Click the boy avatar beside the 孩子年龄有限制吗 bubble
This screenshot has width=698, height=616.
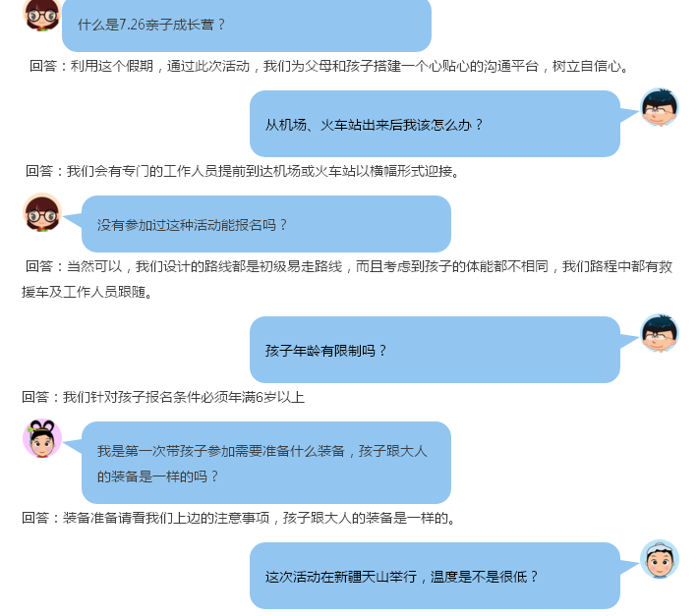pyautogui.click(x=660, y=334)
